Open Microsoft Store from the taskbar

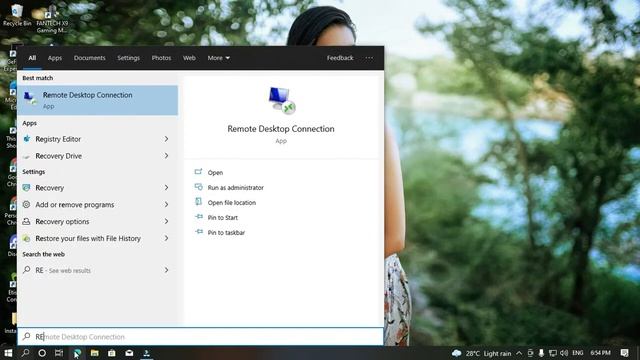click(112, 353)
